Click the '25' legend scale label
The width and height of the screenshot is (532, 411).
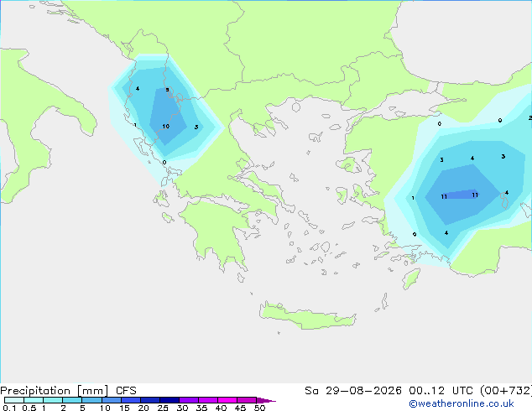163,408
